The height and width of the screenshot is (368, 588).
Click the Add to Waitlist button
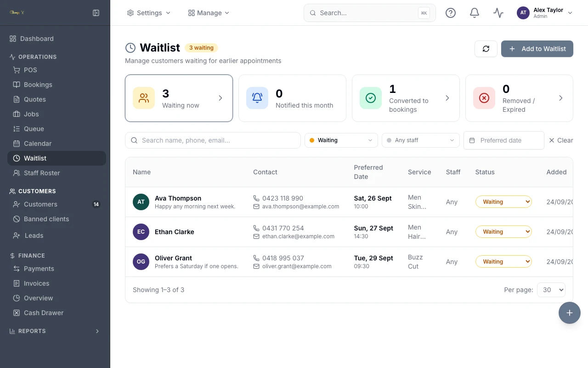point(537,49)
